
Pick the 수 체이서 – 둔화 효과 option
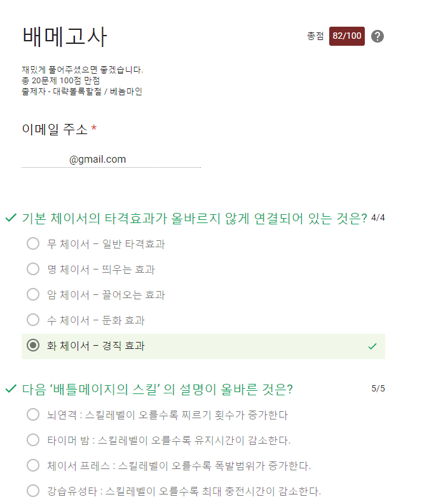click(x=34, y=320)
